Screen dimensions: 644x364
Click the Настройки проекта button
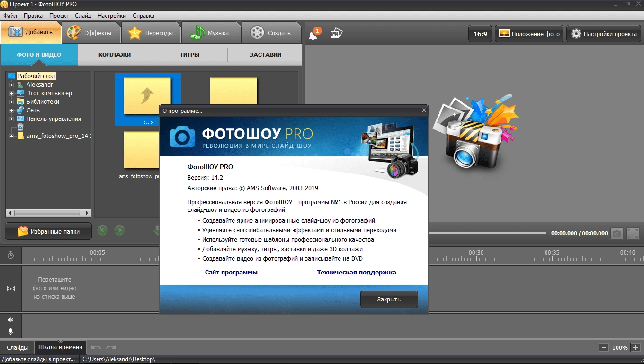pyautogui.click(x=604, y=34)
